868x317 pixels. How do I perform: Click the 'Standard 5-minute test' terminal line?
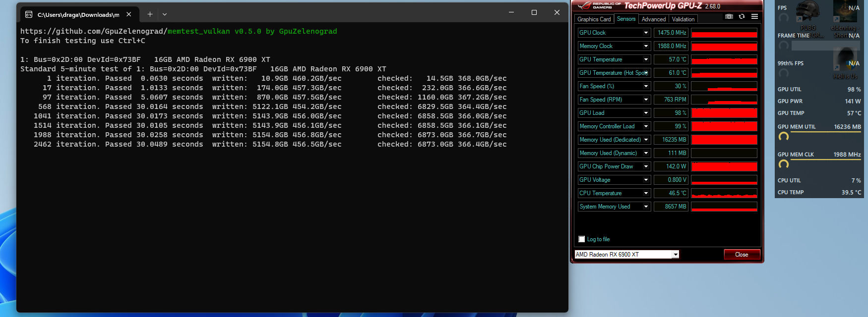coord(203,69)
